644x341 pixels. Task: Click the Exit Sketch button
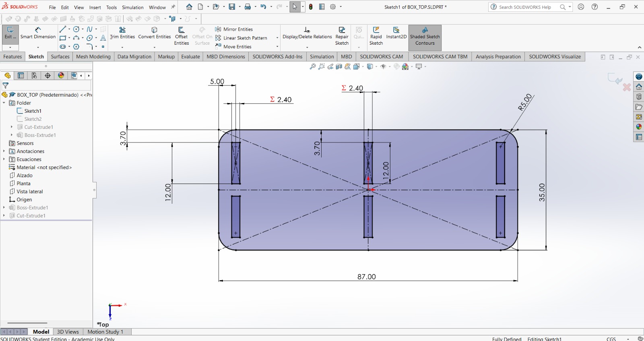[x=10, y=33]
